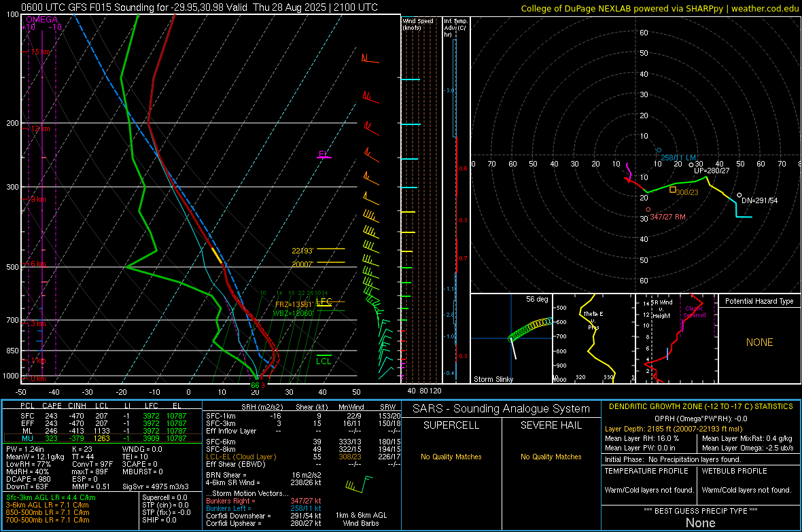Click the SARS - Sounding Analogue System header
Image resolution: width=802 pixels, height=532 pixels.
[x=502, y=409]
